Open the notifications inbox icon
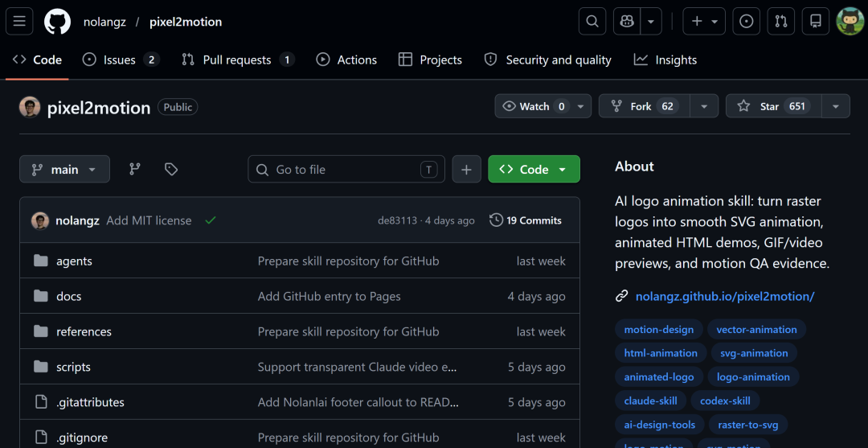Image resolution: width=868 pixels, height=448 pixels. click(x=816, y=22)
